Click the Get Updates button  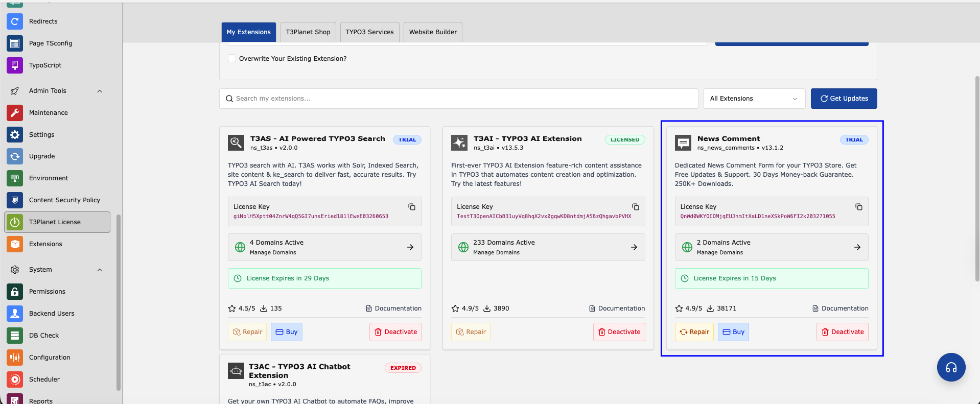coord(844,99)
